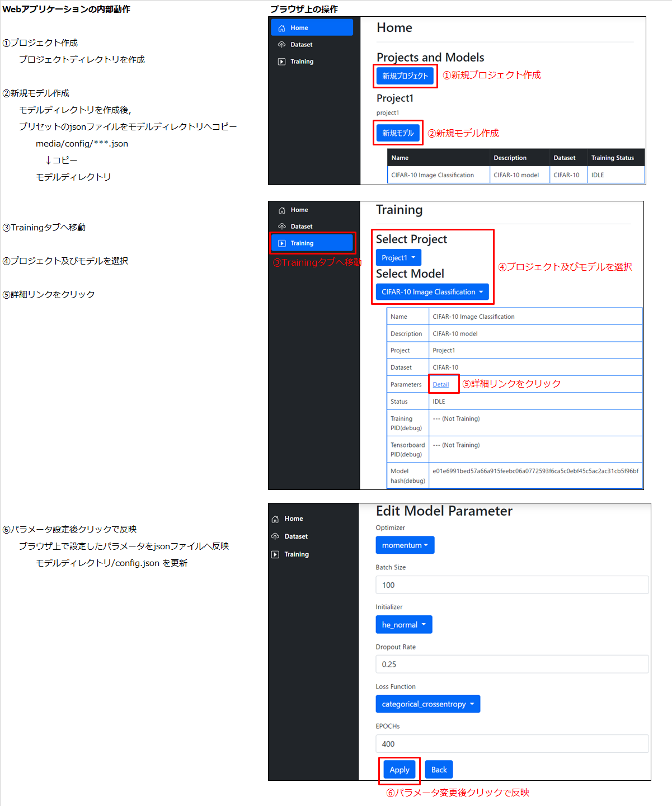Click the Batch Size field showing 100
The height and width of the screenshot is (806, 672).
pyautogui.click(x=512, y=585)
